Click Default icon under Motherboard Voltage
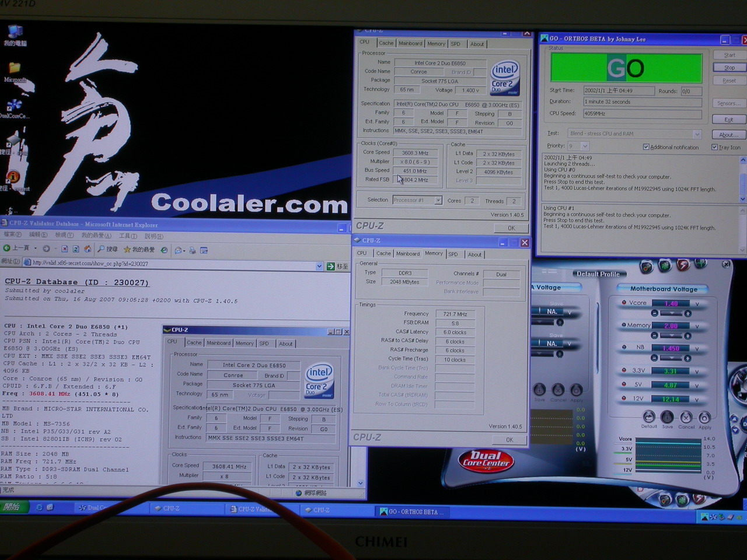This screenshot has height=560, width=747. pos(649,417)
